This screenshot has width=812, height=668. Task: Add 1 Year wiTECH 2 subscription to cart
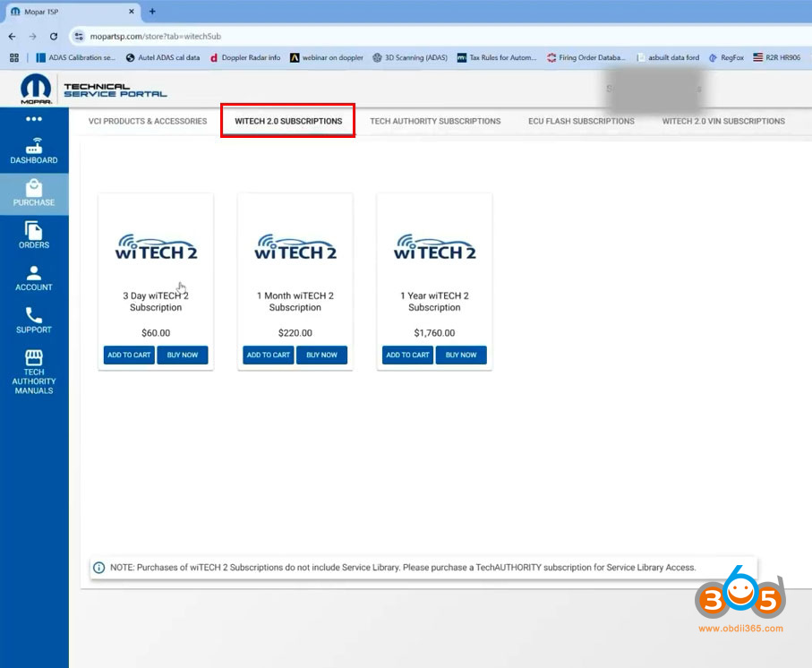coord(407,355)
